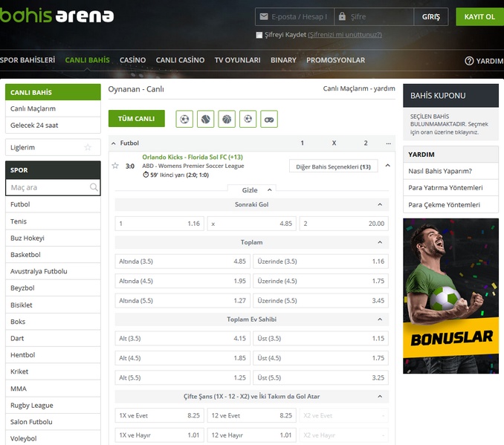Viewport: 504px width, 445px height.
Task: Click the YARDIM question mark icon
Action: [x=469, y=61]
